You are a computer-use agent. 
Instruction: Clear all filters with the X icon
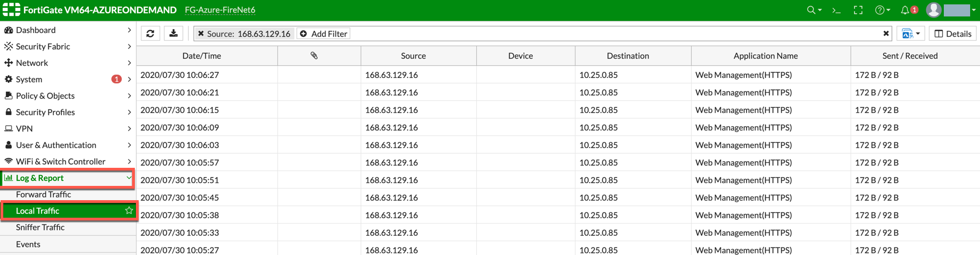tap(886, 33)
